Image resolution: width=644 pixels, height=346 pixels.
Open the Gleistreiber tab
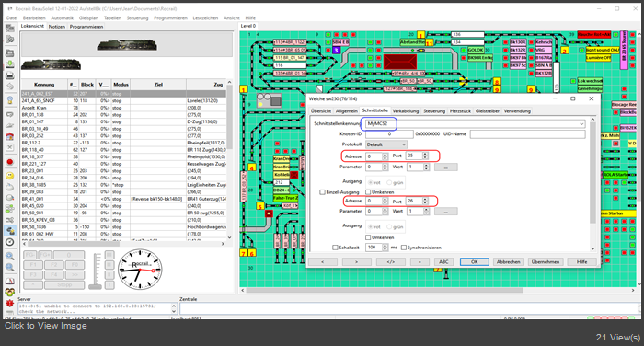(487, 111)
